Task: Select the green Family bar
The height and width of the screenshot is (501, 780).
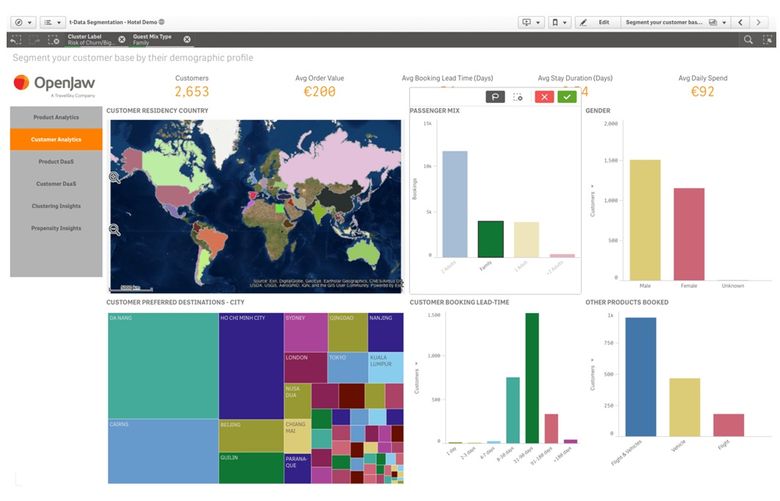Action: [490, 239]
